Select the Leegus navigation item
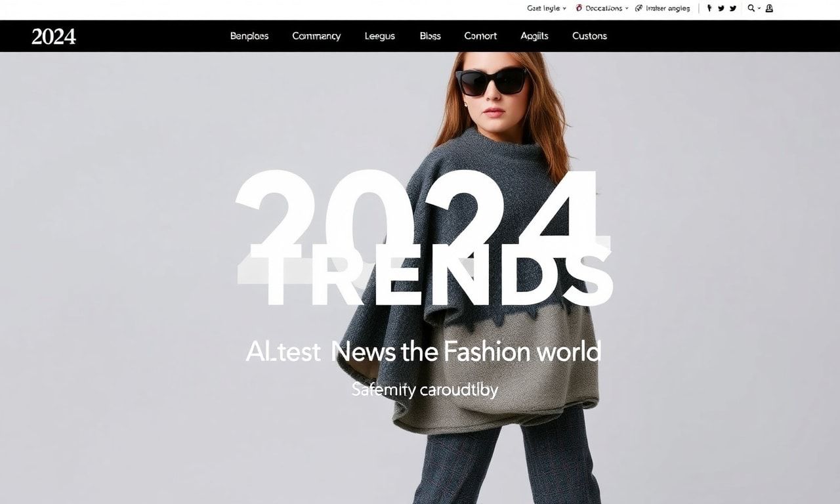 380,36
